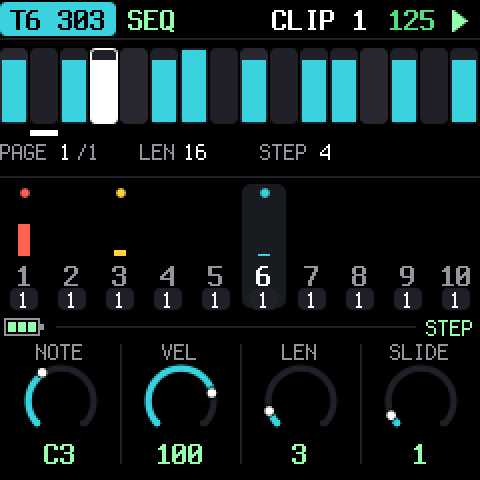
Task: Select track number 8
Action: click(359, 276)
